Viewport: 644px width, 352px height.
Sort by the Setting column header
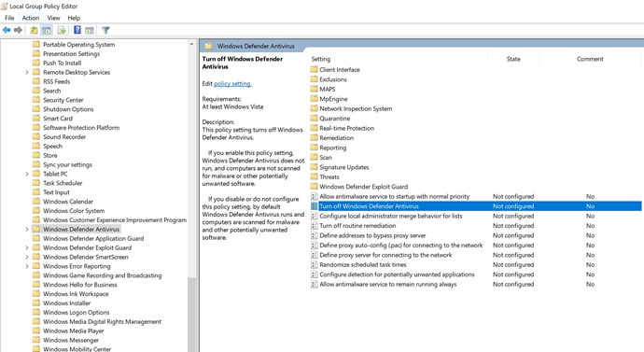point(321,59)
